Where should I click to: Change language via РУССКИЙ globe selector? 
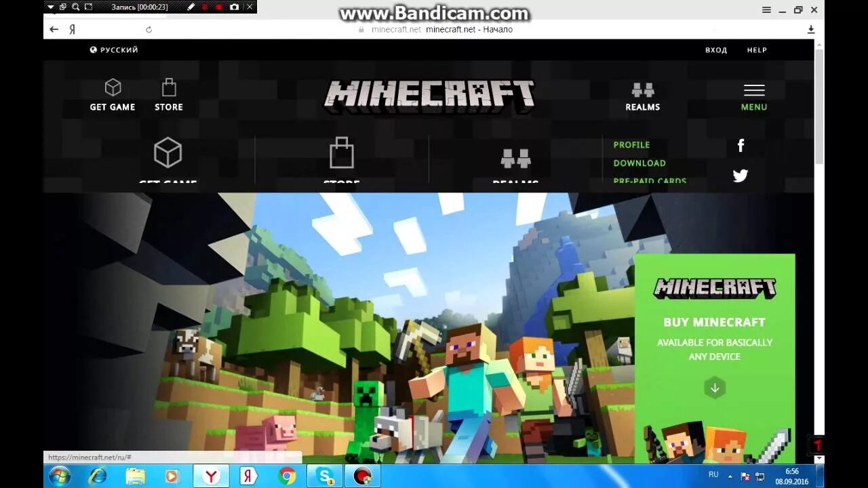114,49
